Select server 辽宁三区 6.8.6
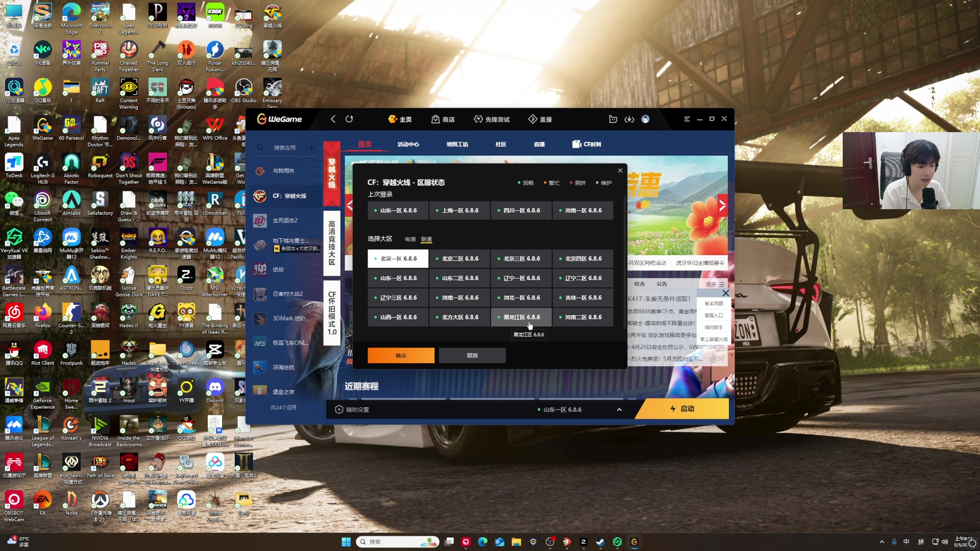The width and height of the screenshot is (980, 551). coord(398,297)
